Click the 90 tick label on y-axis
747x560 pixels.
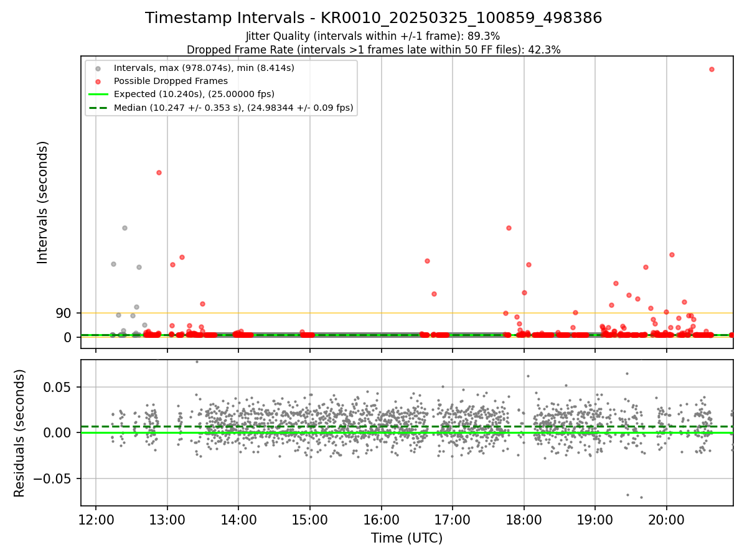[63, 314]
